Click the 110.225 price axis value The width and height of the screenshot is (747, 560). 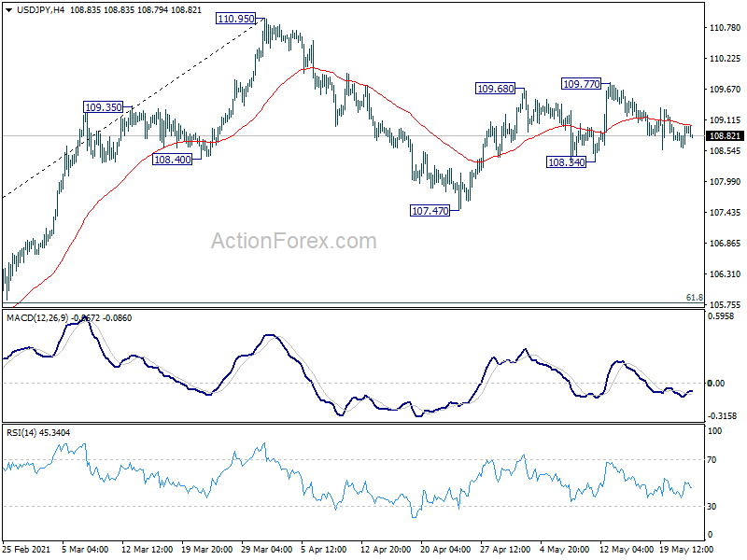725,59
